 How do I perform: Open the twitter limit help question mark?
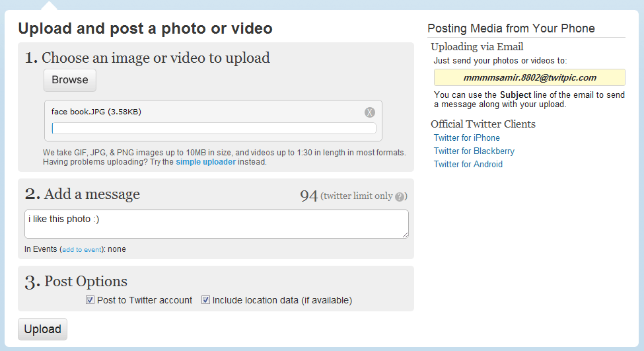400,197
